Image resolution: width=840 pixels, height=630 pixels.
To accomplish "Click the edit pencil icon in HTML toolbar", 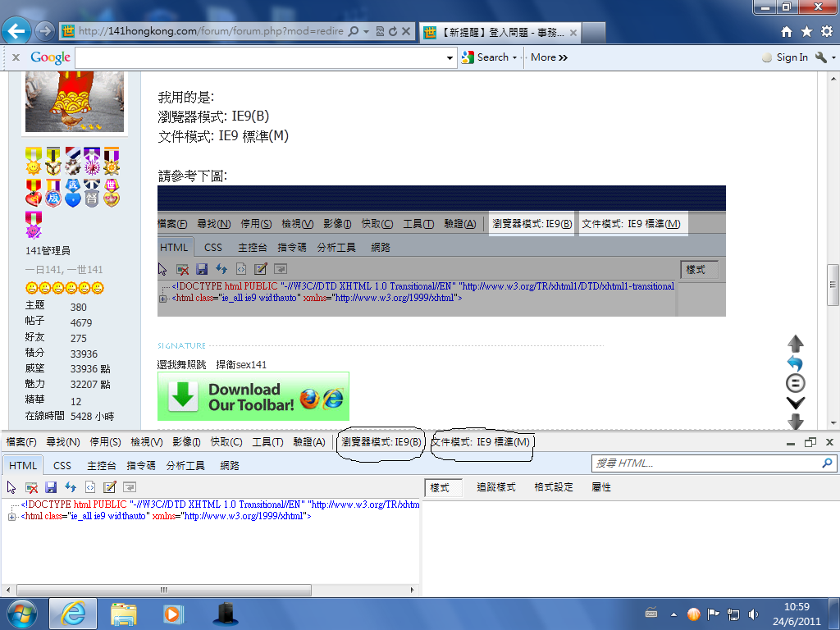I will pos(109,487).
